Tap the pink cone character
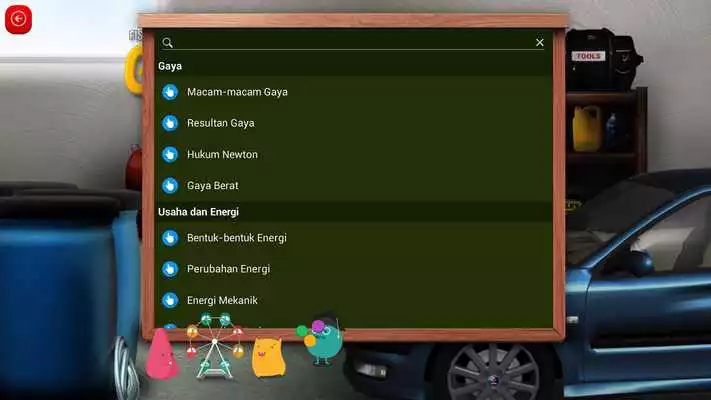The height and width of the screenshot is (400, 711). (161, 355)
